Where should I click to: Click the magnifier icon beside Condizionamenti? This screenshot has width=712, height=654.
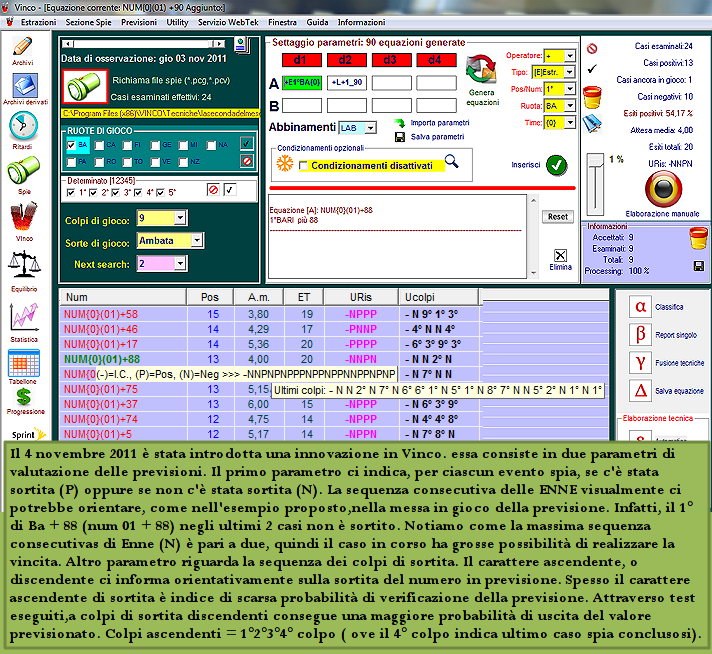(451, 161)
